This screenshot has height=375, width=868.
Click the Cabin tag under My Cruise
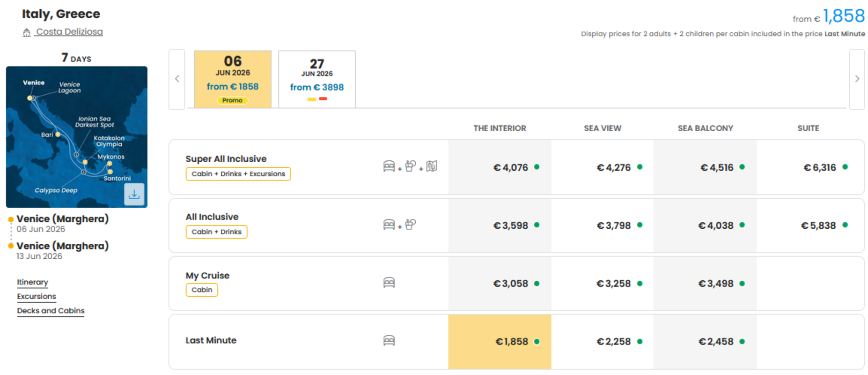tap(202, 290)
